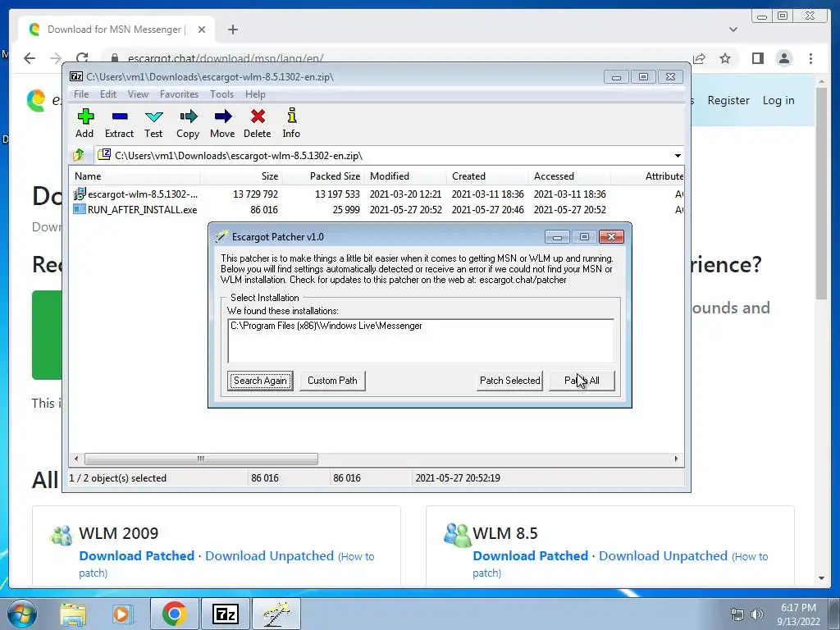This screenshot has width=840, height=630.
Task: Minimize the Escargot Patcher window
Action: pos(557,237)
